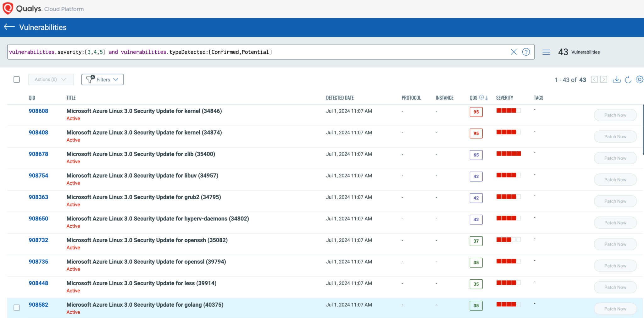The width and height of the screenshot is (644, 318).
Task: Click the severity bar for the zlib update
Action: (x=508, y=154)
